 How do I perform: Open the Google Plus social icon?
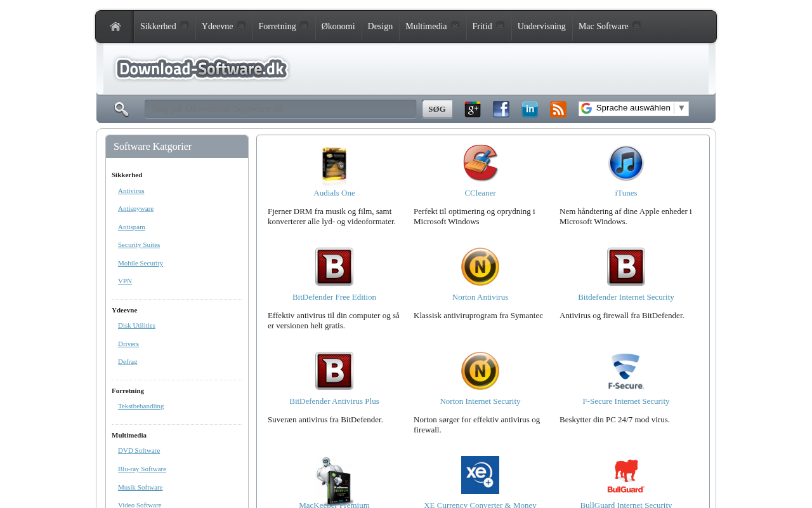tap(473, 109)
